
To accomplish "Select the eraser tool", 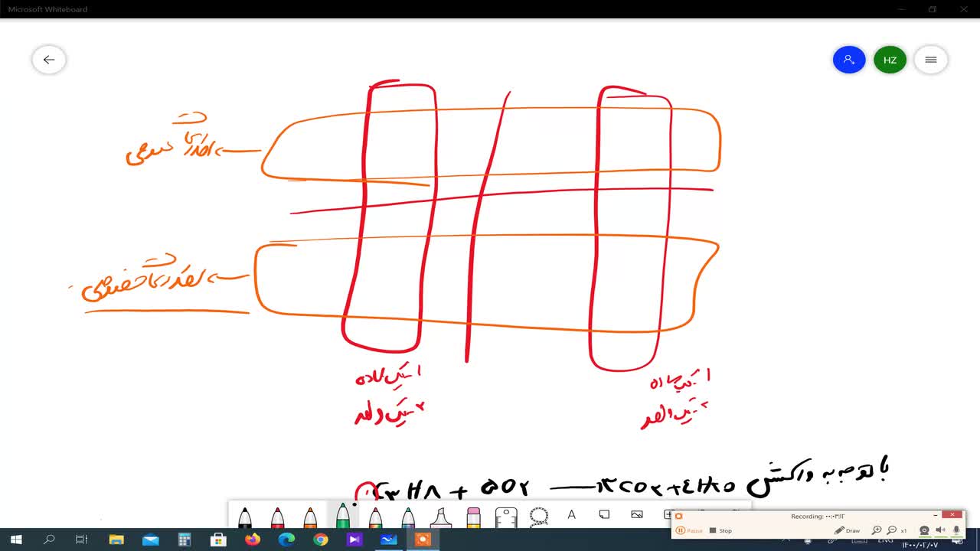I will coord(473,517).
